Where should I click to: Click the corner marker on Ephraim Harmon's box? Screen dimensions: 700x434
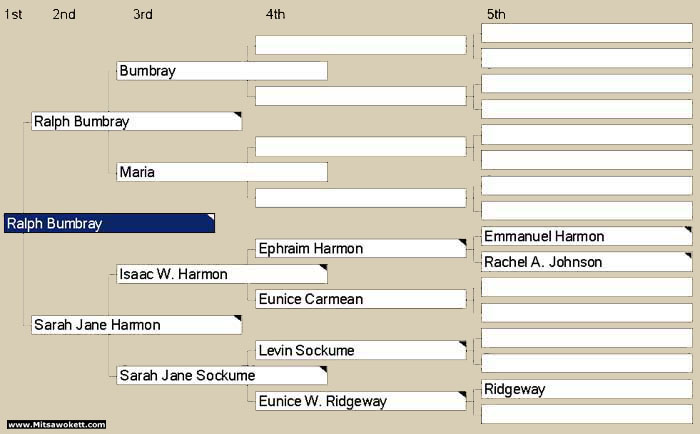tap(463, 242)
